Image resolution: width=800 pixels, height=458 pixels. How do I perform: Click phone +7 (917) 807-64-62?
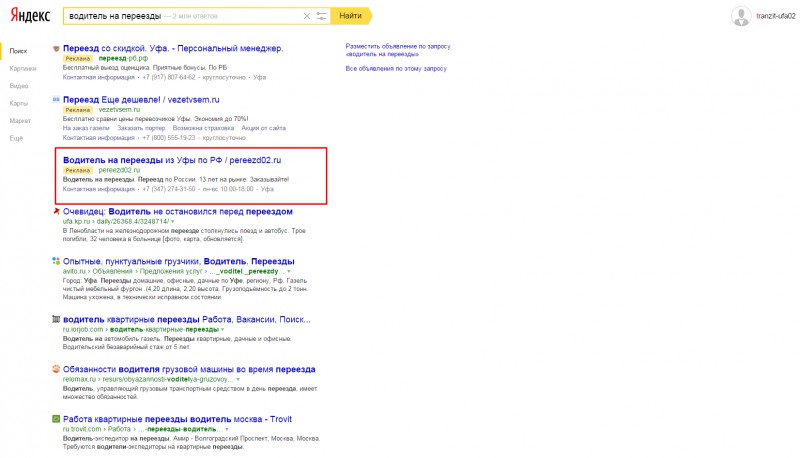pyautogui.click(x=168, y=77)
